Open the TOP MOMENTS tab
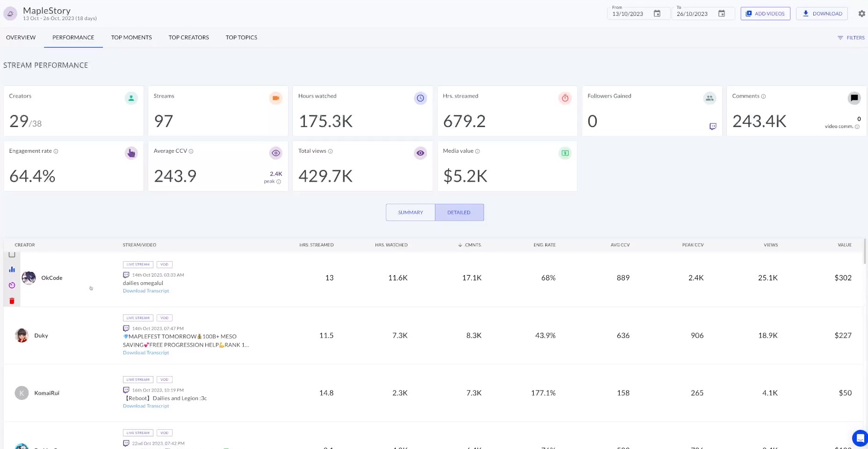Screen dimensions: 868x449 131,37
